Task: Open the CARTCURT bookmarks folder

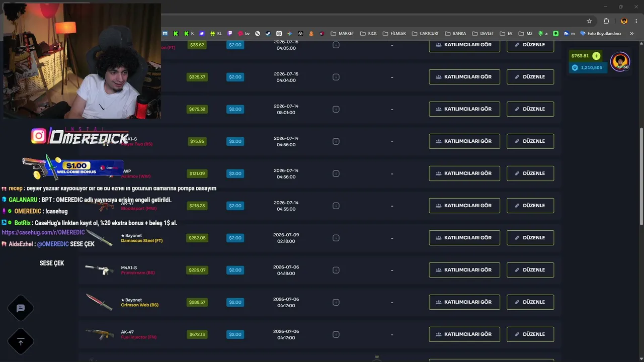Action: (x=425, y=34)
